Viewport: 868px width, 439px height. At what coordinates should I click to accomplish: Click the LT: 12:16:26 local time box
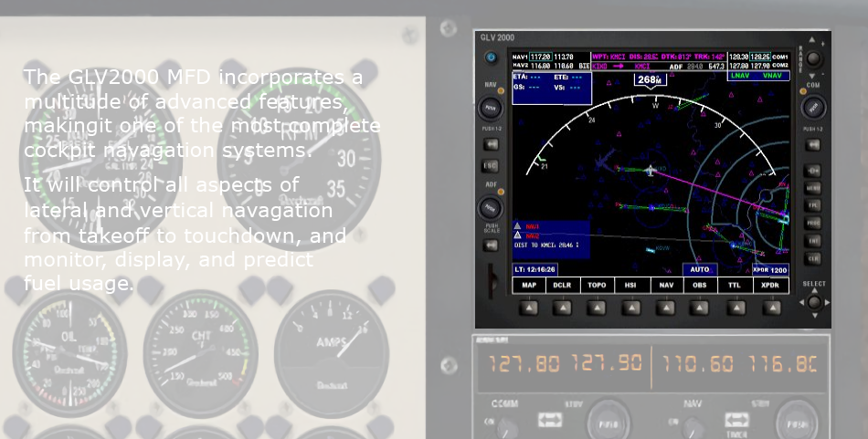535,270
